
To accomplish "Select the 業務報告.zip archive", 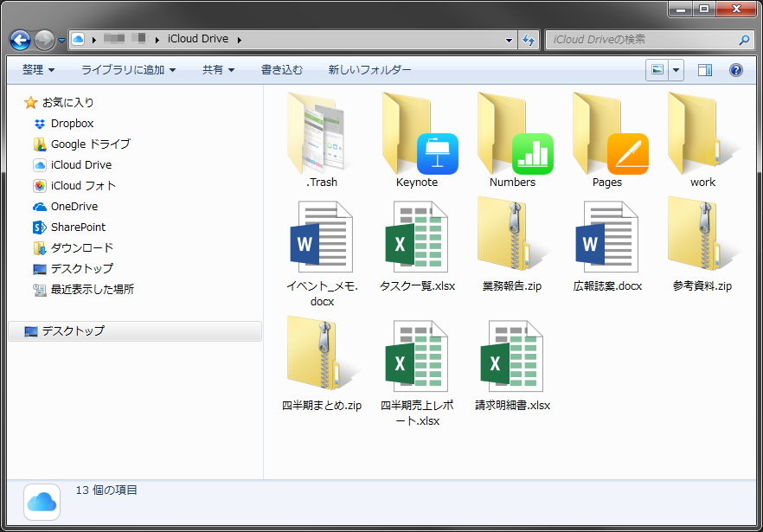I will (x=511, y=238).
